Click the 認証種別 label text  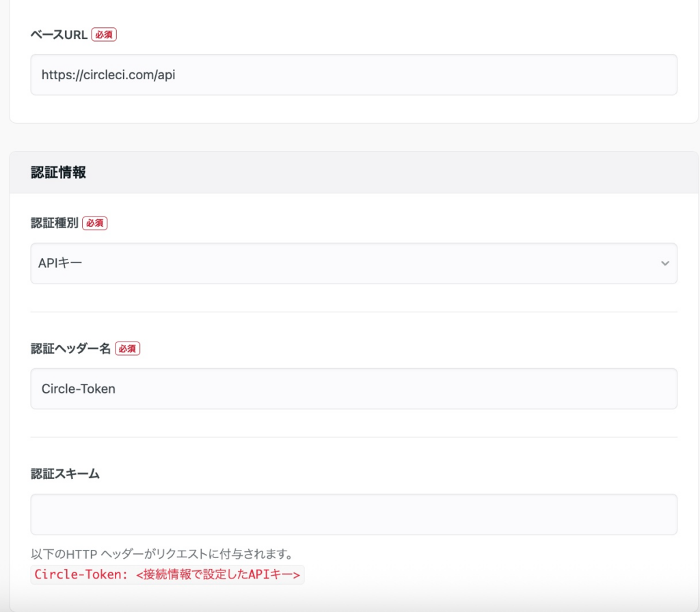(55, 223)
